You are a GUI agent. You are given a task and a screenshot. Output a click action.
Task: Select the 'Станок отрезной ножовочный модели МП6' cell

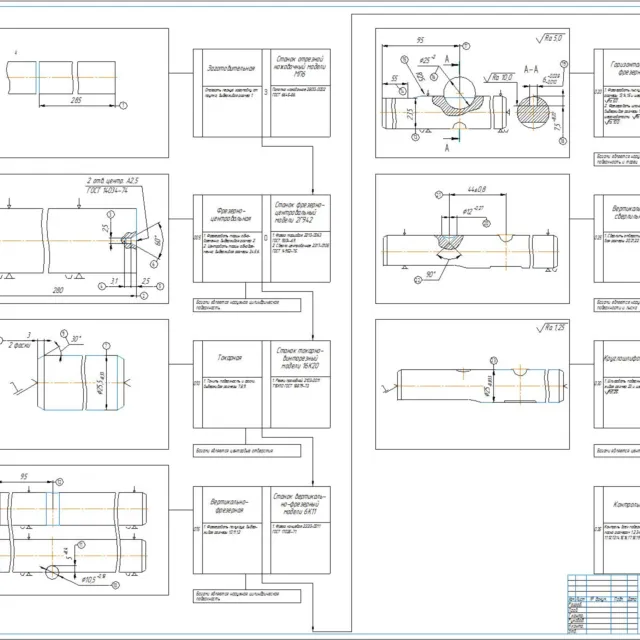pos(300,67)
